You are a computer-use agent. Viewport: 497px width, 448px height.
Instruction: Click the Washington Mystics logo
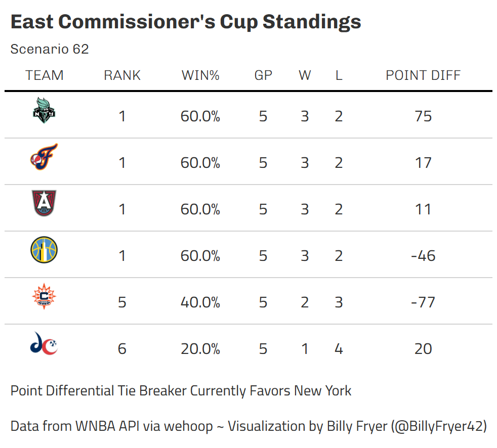coord(44,343)
